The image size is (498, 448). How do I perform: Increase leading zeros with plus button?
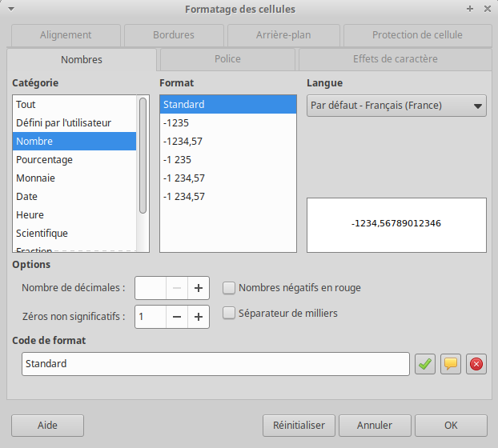tap(198, 317)
